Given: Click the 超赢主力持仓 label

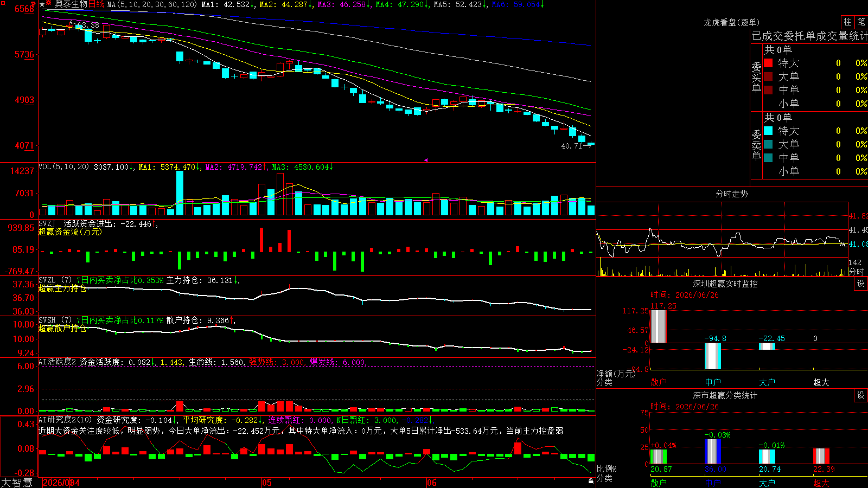Looking at the screenshot, I should (62, 288).
